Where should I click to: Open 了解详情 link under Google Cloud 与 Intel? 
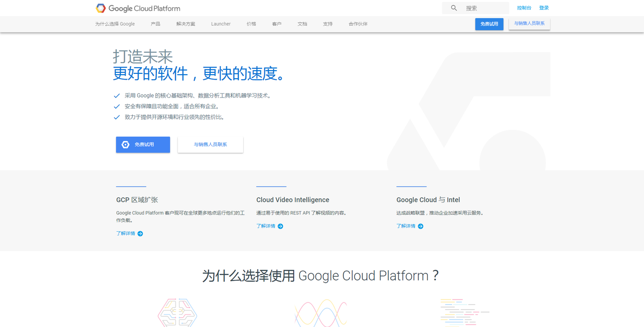pos(406,226)
